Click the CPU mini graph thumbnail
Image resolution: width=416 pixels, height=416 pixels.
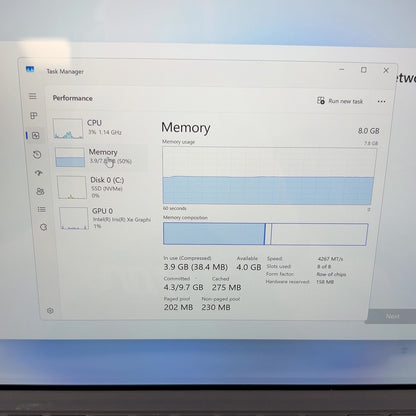point(68,128)
